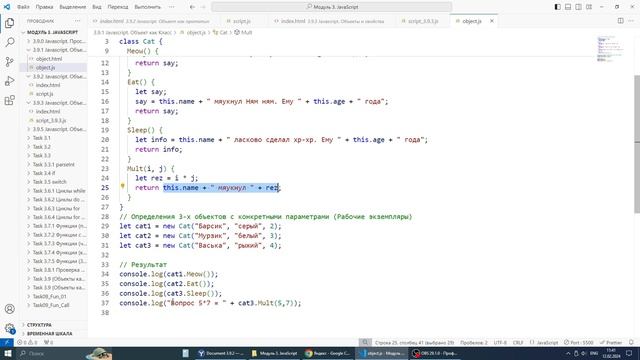
Task: Click the Cat breadcrumb segment
Action: 220,32
